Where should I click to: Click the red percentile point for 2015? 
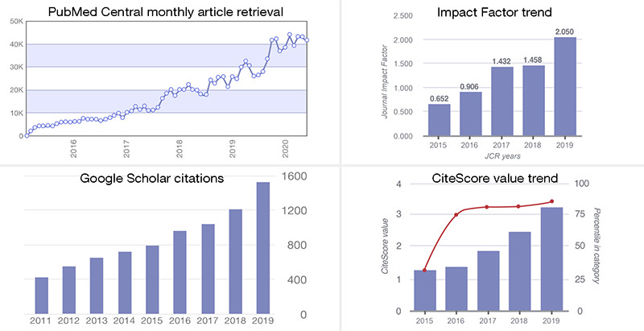[424, 271]
